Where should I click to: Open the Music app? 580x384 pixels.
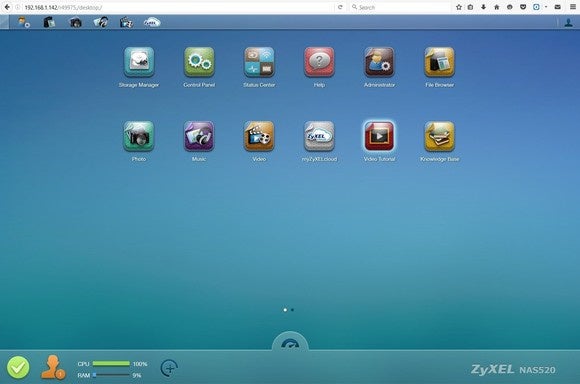(199, 136)
